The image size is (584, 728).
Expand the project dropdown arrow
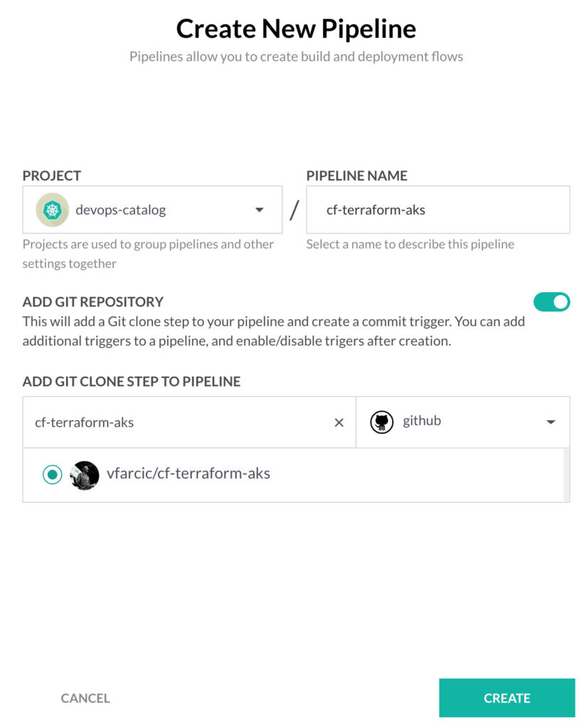point(260,210)
